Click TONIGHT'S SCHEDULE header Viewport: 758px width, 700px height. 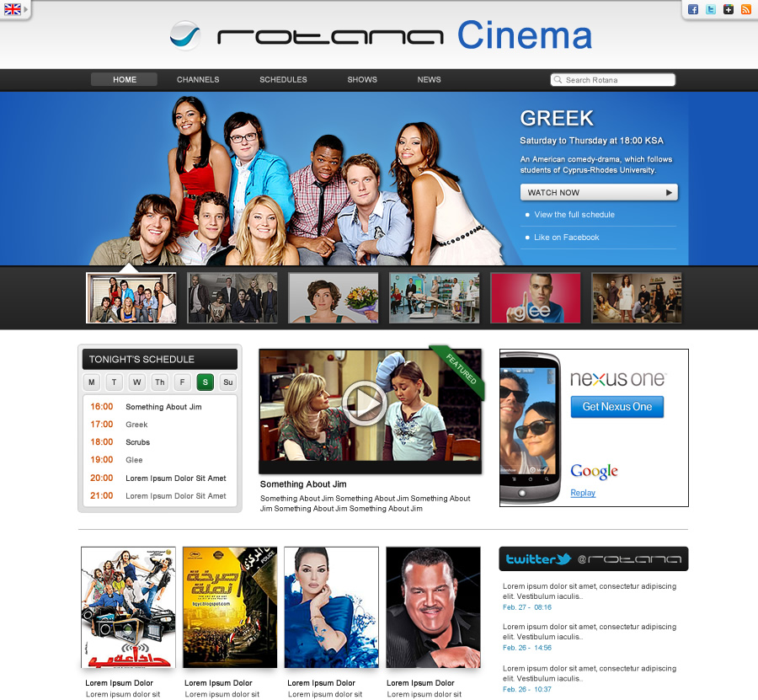pos(160,359)
